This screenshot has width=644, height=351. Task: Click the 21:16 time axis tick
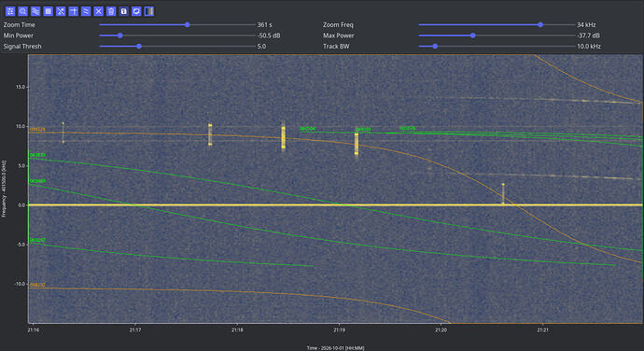click(34, 330)
